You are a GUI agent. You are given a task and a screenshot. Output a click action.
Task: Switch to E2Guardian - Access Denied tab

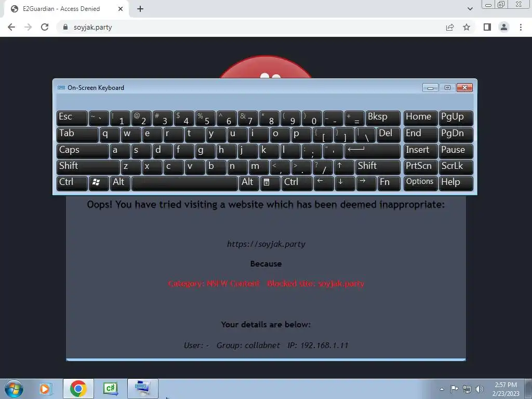pyautogui.click(x=66, y=9)
